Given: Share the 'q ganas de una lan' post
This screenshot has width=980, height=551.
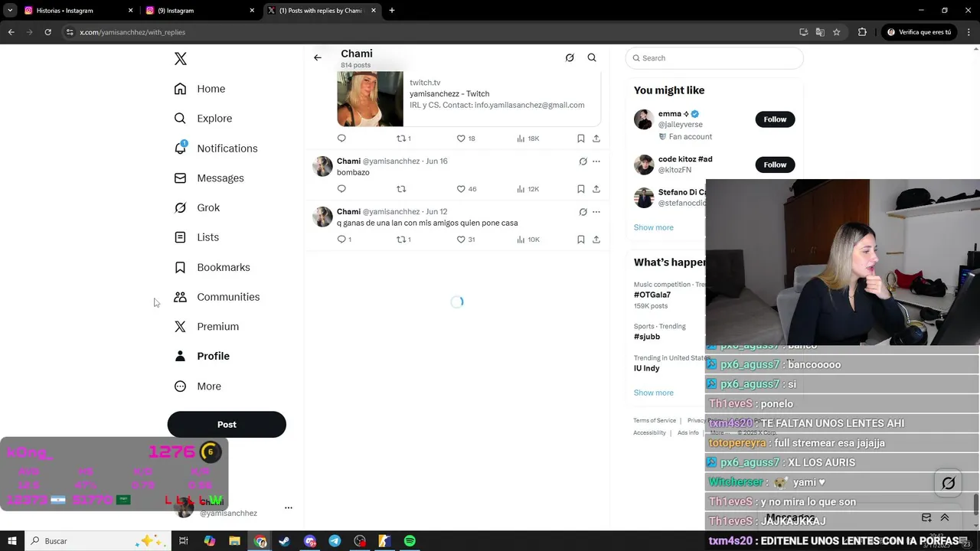Looking at the screenshot, I should tap(596, 240).
